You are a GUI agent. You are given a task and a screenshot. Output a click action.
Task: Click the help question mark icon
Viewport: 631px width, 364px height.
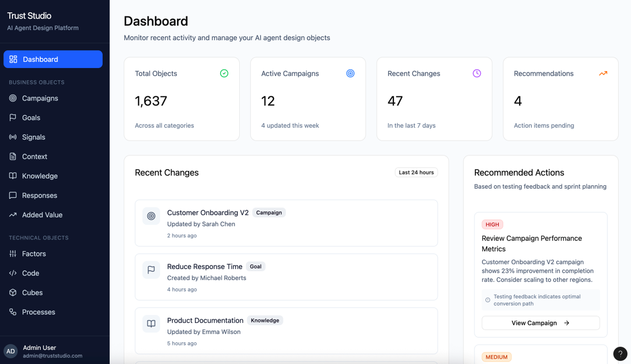pos(620,354)
